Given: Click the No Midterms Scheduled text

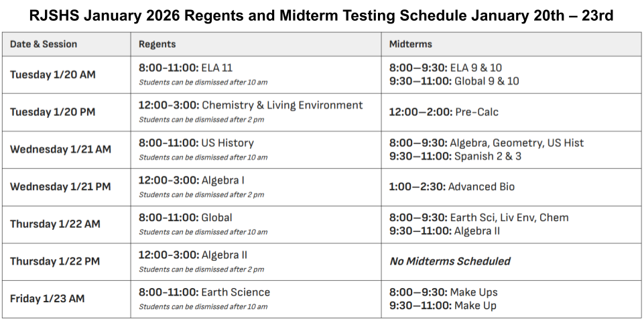Looking at the screenshot, I should (x=450, y=261).
